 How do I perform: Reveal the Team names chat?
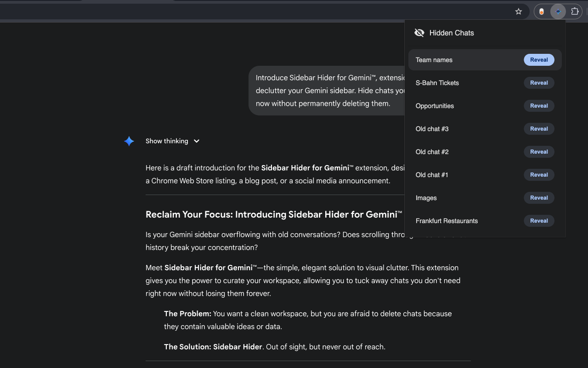[x=539, y=60]
